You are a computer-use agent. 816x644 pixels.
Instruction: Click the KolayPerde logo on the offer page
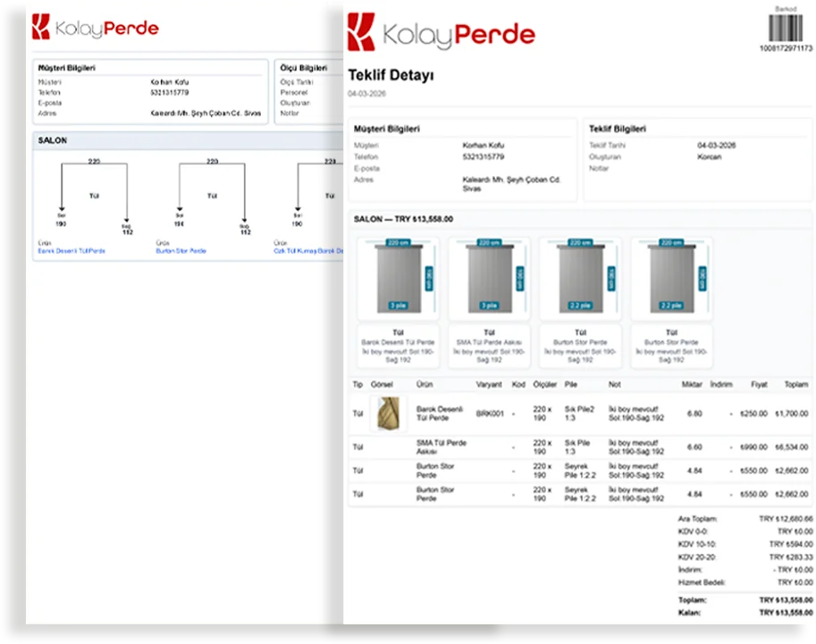tap(442, 32)
